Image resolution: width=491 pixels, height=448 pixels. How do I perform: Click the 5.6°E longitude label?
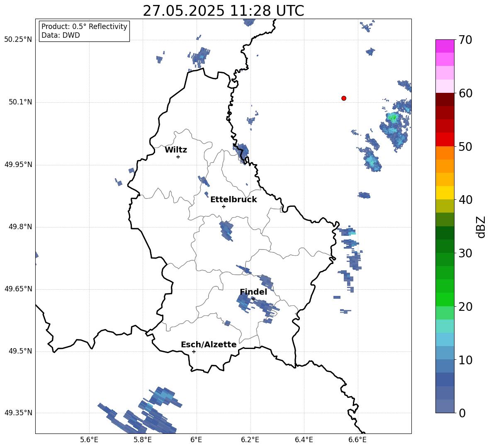coord(89,440)
